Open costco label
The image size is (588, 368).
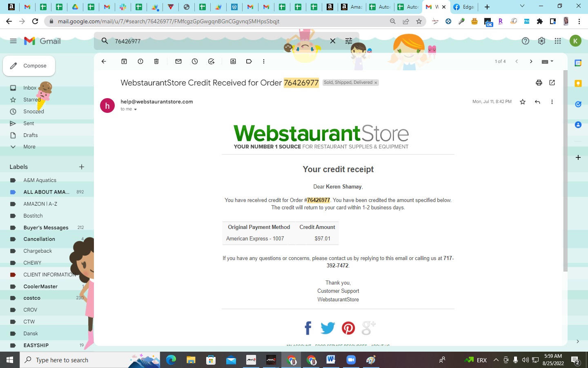click(x=32, y=298)
